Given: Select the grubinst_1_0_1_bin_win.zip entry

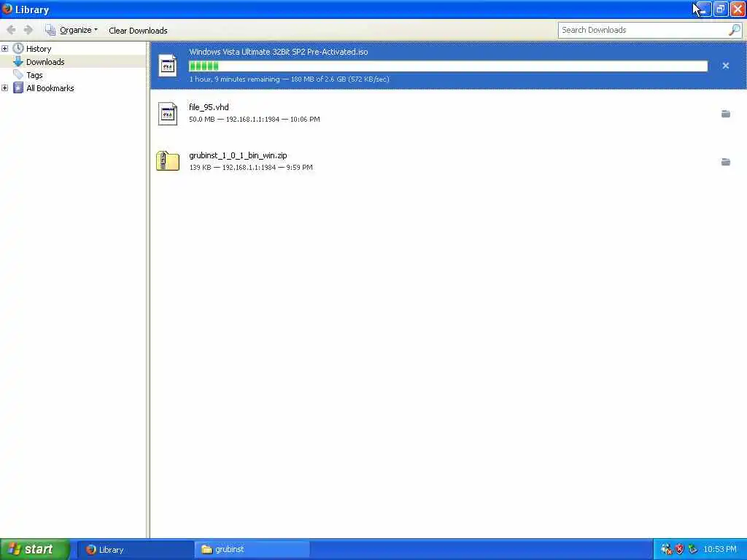Looking at the screenshot, I should coord(448,161).
